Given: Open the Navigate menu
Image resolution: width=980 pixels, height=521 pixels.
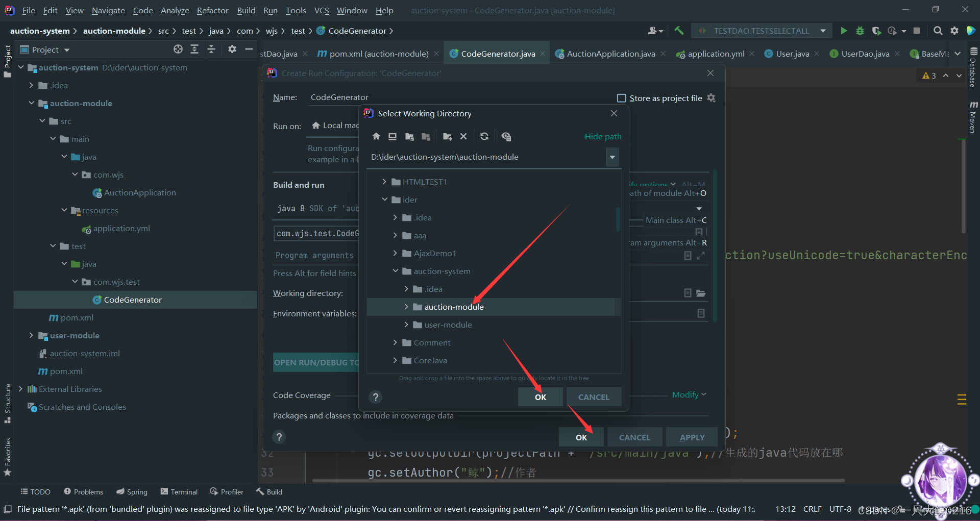Looking at the screenshot, I should click(108, 10).
